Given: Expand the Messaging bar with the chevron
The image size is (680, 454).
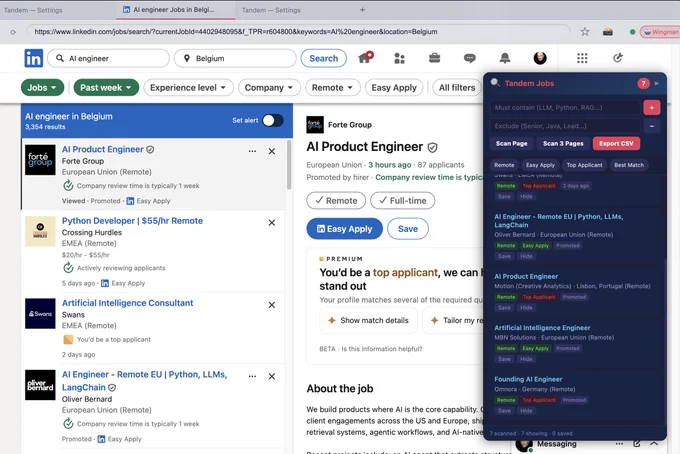Looking at the screenshot, I should (654, 444).
